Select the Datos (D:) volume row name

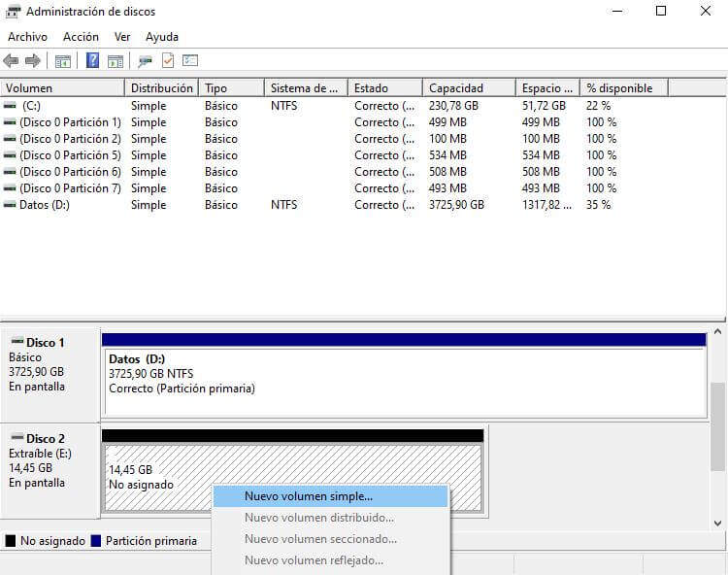pyautogui.click(x=45, y=205)
